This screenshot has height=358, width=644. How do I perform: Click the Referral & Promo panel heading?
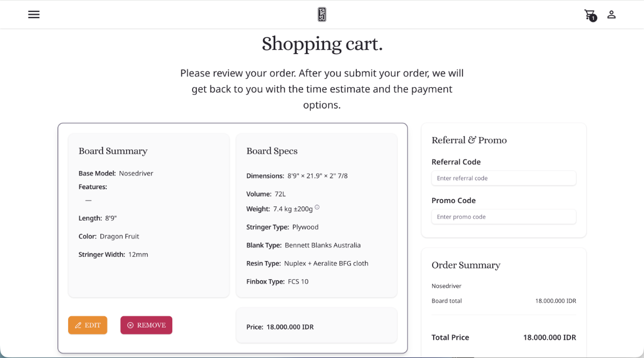(x=469, y=140)
